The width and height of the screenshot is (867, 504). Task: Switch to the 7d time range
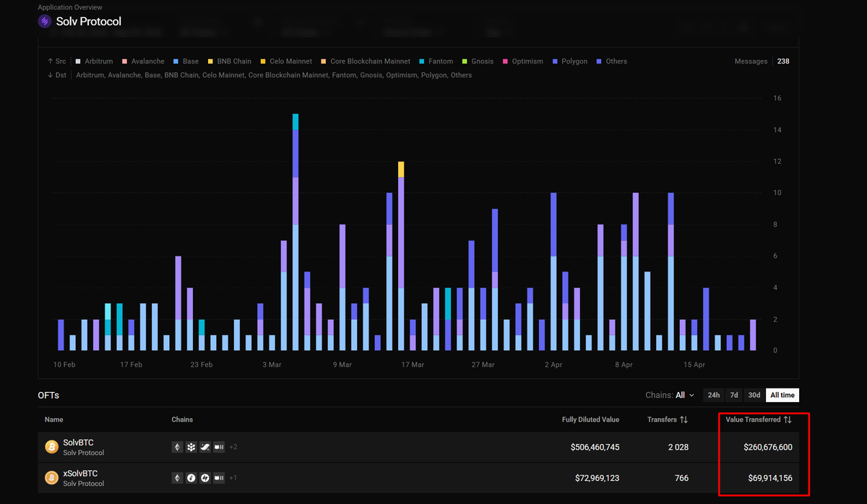click(x=734, y=395)
